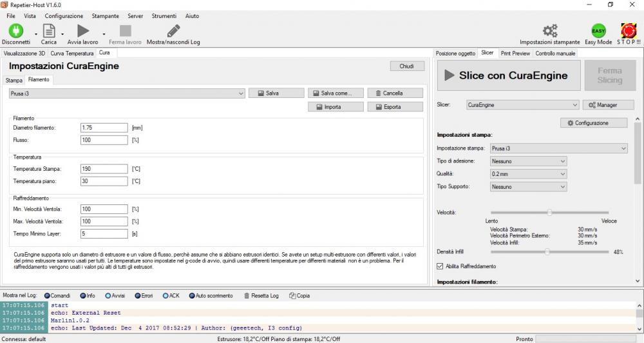The image size is (644, 343).
Task: Hit the red emergency STOP icon
Action: click(x=629, y=31)
